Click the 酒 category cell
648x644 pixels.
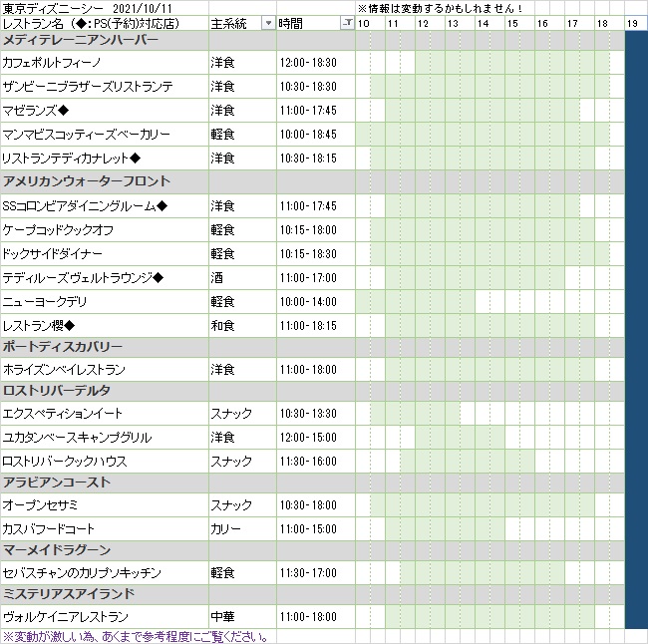pyautogui.click(x=242, y=278)
